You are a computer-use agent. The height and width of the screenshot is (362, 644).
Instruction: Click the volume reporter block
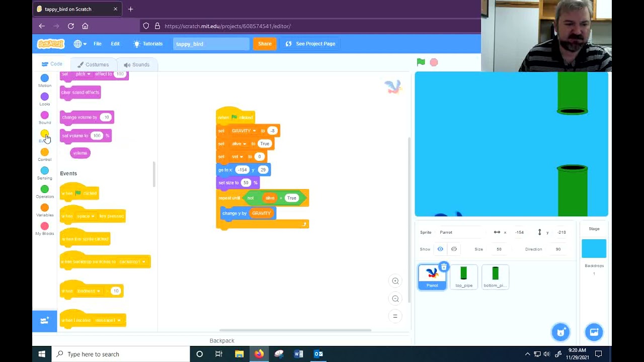(x=80, y=153)
